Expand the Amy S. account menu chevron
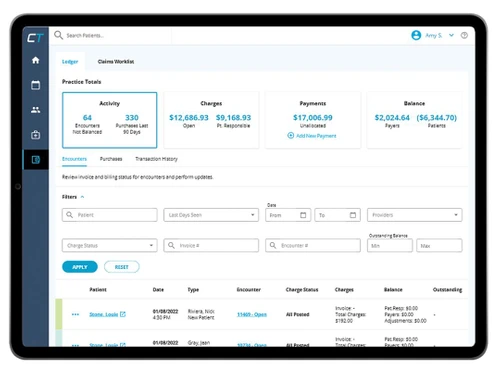This screenshot has width=500, height=375. click(x=451, y=35)
